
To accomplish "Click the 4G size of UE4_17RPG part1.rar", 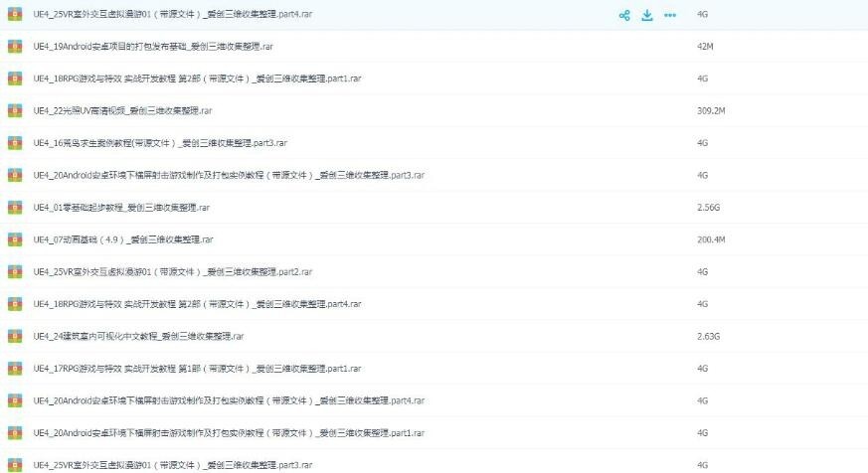I will (703, 369).
